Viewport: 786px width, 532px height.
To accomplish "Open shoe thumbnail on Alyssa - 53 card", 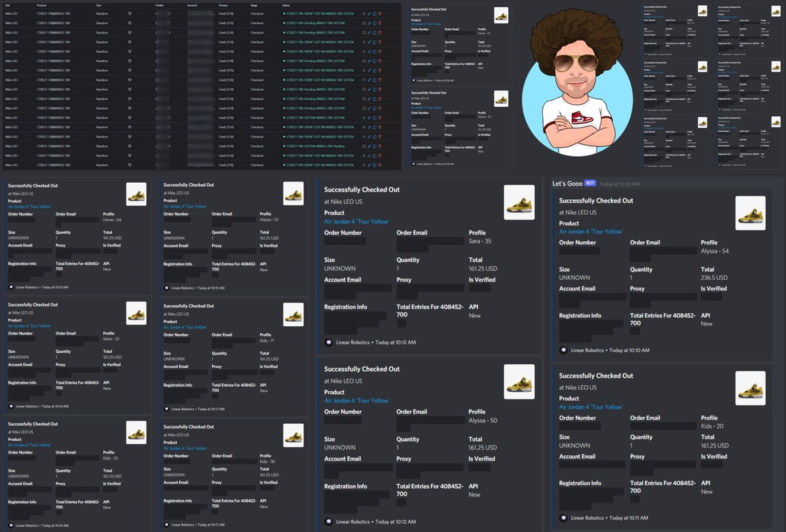I will [x=501, y=100].
